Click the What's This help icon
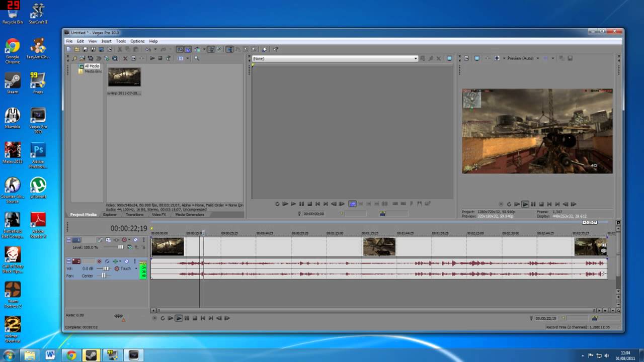This screenshot has height=362, width=644. (x=276, y=49)
